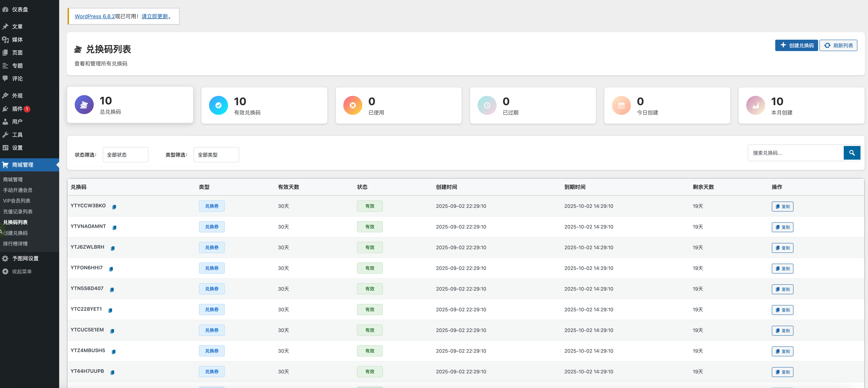Click the orange used codes icon
This screenshot has width=868, height=388.
(352, 106)
